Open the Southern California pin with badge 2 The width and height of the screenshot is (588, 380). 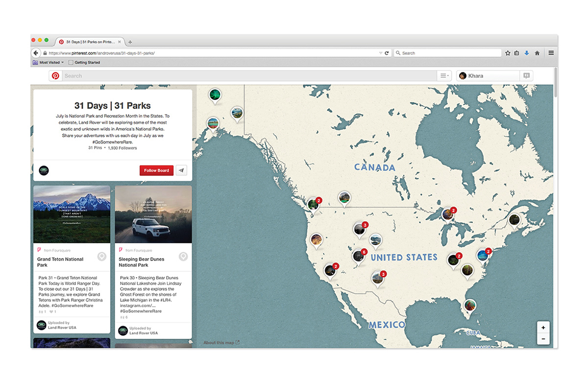click(x=330, y=270)
